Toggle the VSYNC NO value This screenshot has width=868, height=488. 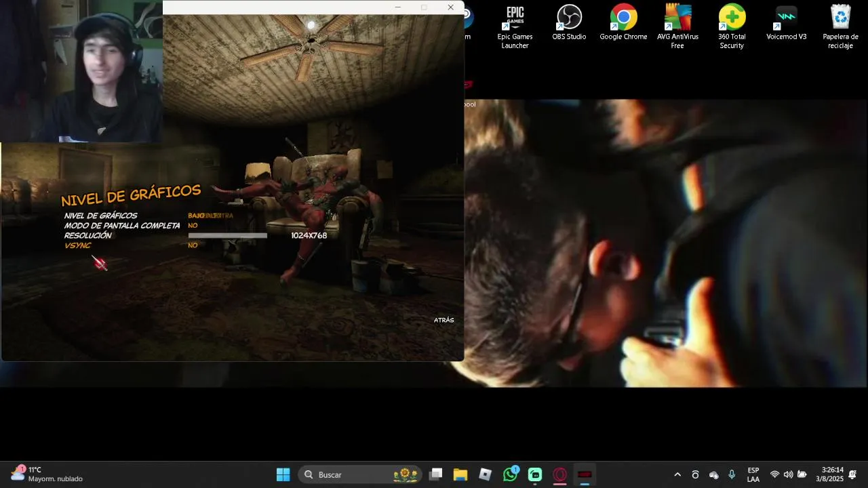tap(193, 245)
